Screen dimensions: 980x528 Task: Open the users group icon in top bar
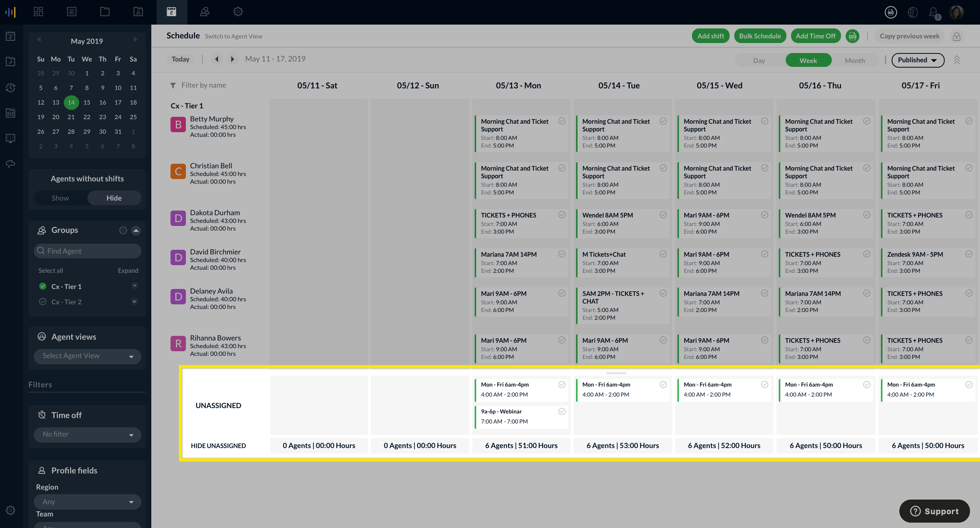(x=205, y=12)
